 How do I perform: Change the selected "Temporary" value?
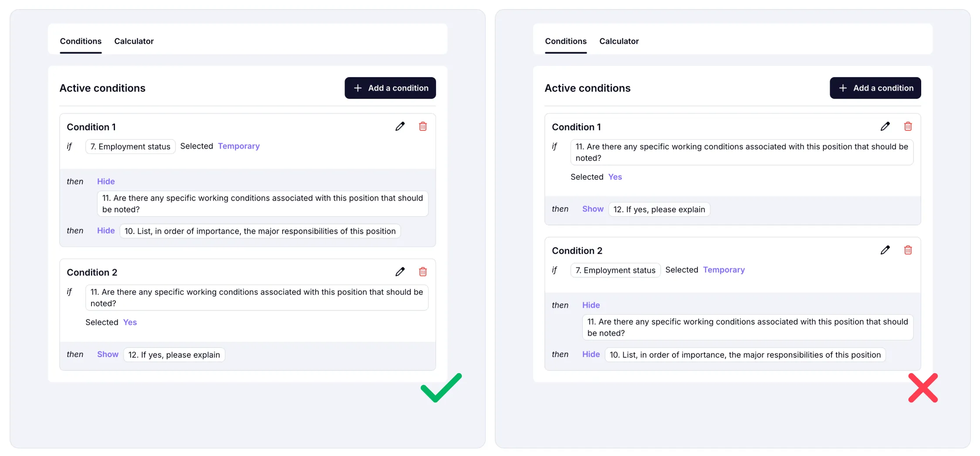pos(239,146)
